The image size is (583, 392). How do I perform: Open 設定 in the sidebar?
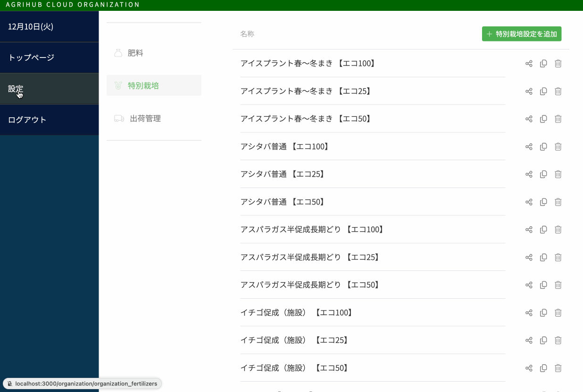point(49,89)
